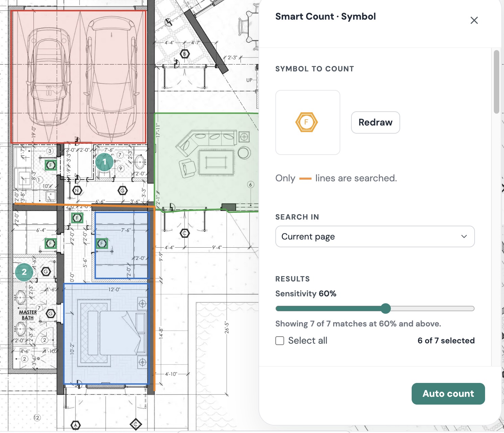Click the MASTER BATH label

(x=28, y=315)
